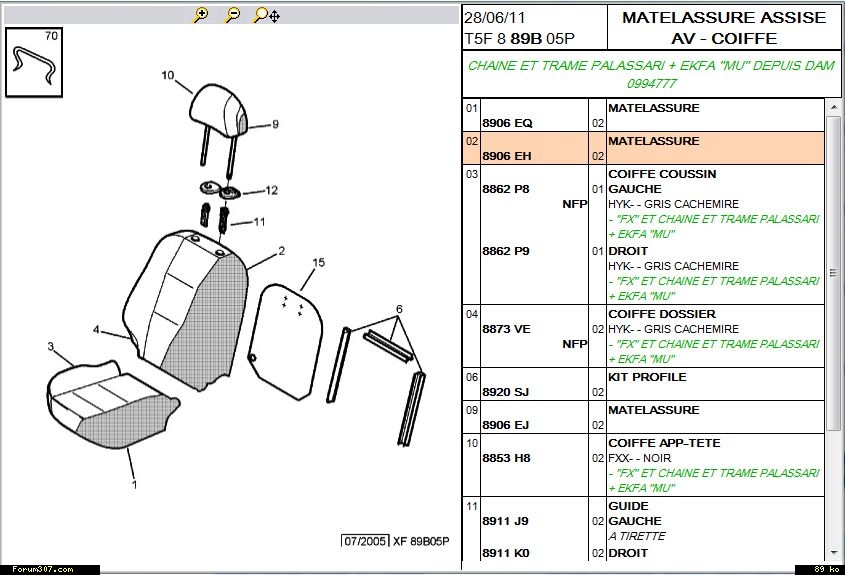Pick headrest cover part 8853 H8
The width and height of the screenshot is (845, 575).
[x=506, y=458]
